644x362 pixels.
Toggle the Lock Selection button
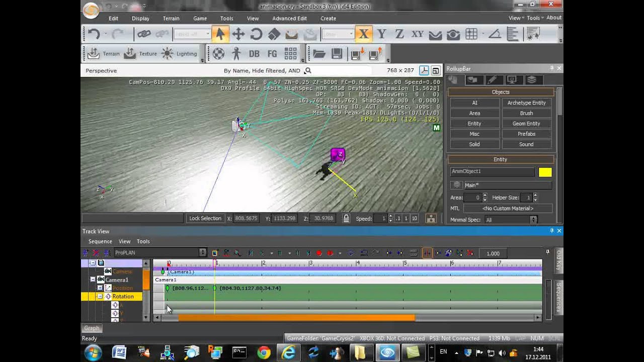pyautogui.click(x=205, y=218)
